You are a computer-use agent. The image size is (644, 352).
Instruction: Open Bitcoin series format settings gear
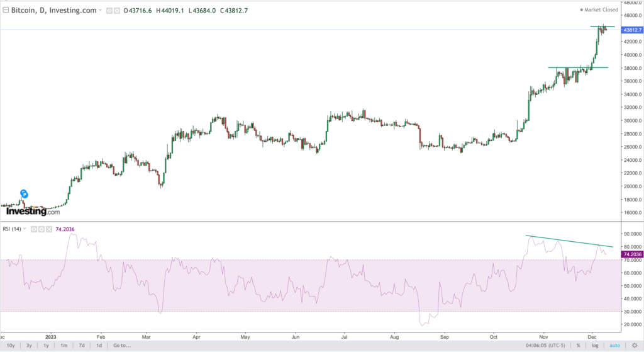click(x=117, y=11)
